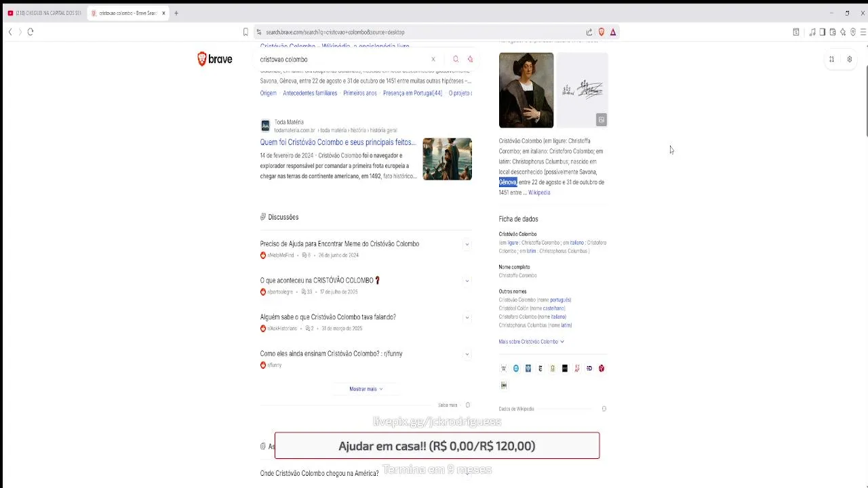Open the Brave Wallet icon
The width and height of the screenshot is (868, 488).
pos(833,32)
